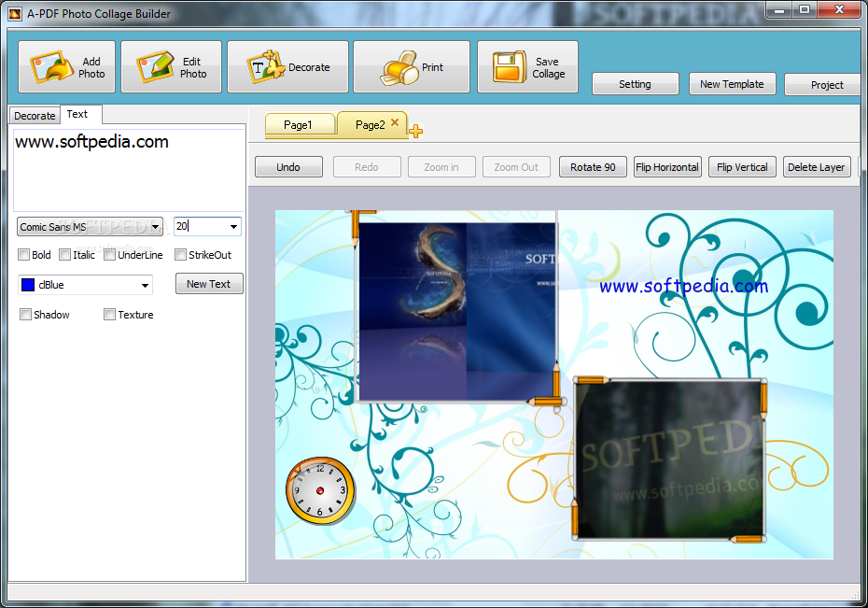
Task: Open the Edit Photo tool
Action: coord(171,67)
